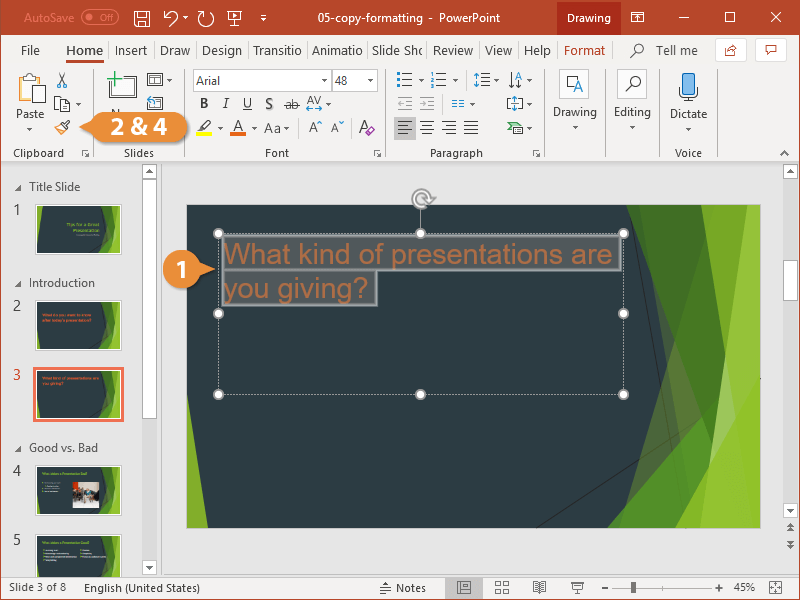
Task: Apply Italic formatting
Action: tap(225, 103)
